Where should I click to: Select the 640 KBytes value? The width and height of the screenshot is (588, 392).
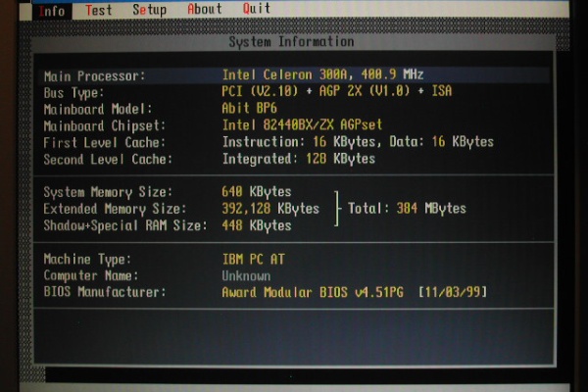257,192
